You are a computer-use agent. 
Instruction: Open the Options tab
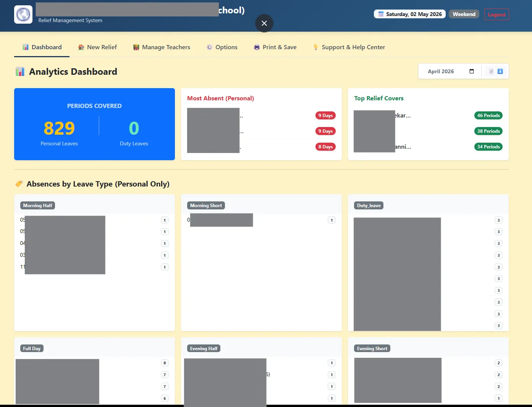pyautogui.click(x=222, y=47)
